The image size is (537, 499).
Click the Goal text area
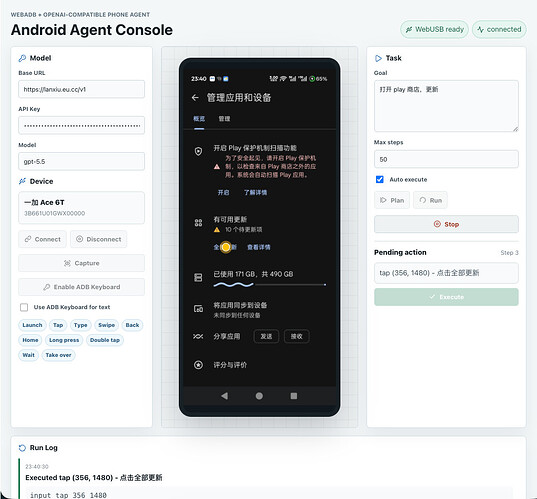(446, 106)
